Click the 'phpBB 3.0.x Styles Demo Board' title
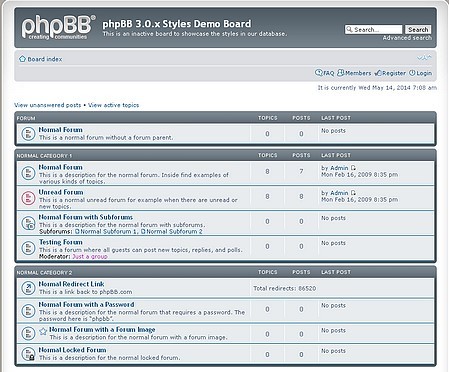This screenshot has width=449, height=372. point(177,24)
